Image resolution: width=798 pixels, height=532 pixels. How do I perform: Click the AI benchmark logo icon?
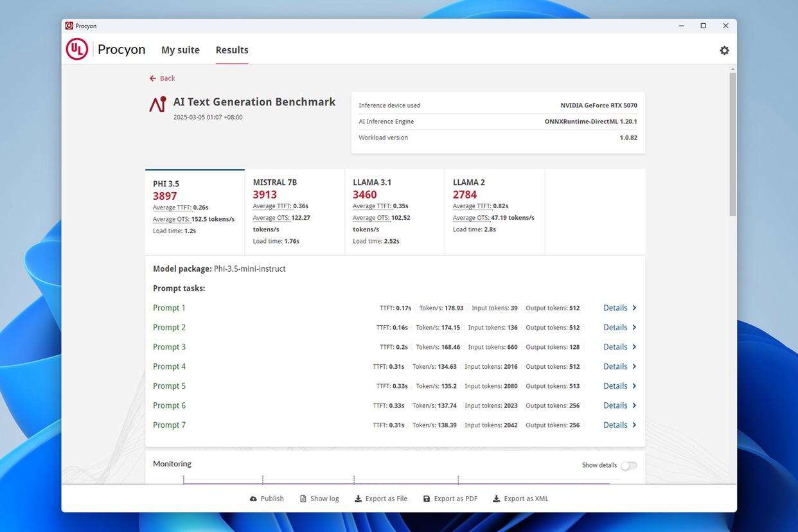(x=157, y=104)
